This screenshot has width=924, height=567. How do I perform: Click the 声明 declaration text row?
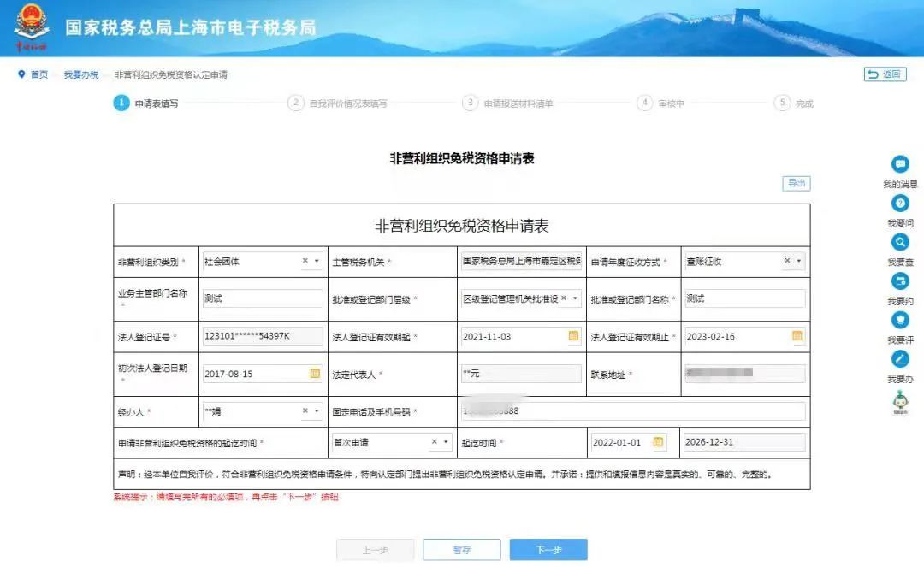point(462,474)
